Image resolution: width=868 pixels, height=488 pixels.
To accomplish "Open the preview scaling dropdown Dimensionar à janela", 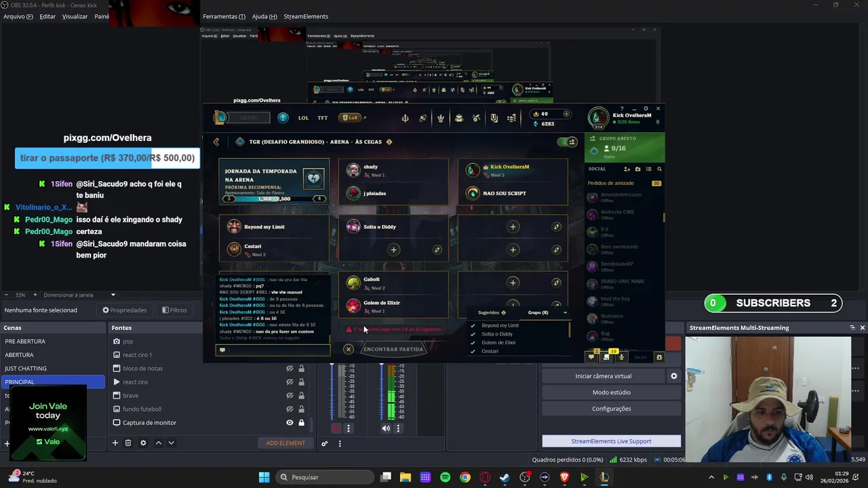I will point(80,295).
